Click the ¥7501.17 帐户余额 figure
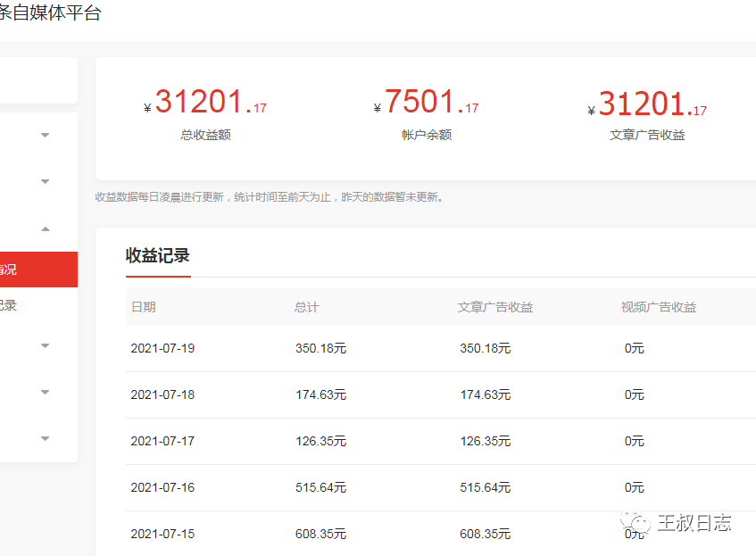The height and width of the screenshot is (556, 756). point(427,102)
